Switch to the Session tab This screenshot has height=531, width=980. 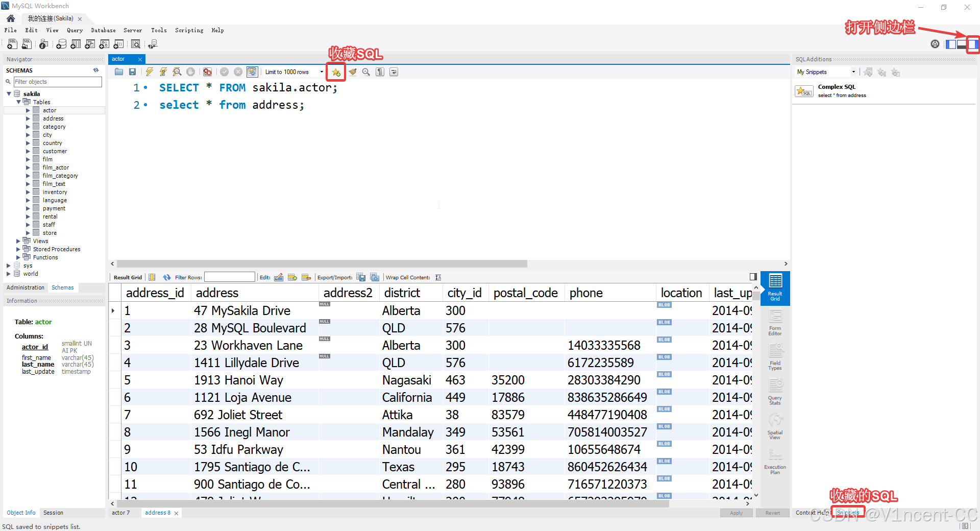pos(53,513)
